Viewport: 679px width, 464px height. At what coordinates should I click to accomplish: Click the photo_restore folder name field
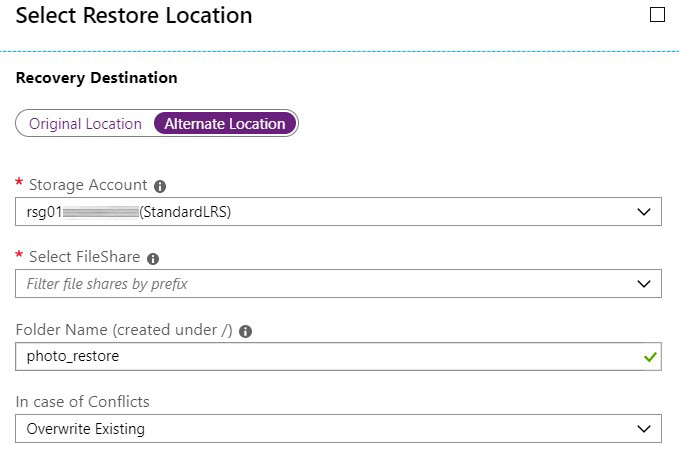[x=338, y=356]
